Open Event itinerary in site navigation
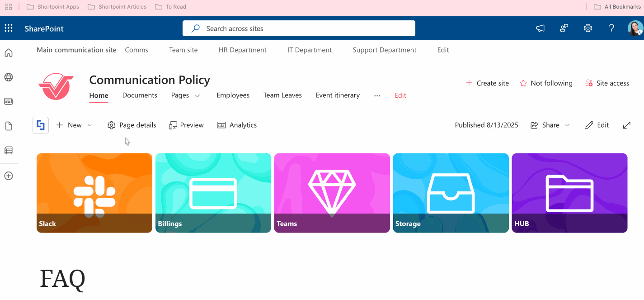The height and width of the screenshot is (300, 644). pos(338,95)
